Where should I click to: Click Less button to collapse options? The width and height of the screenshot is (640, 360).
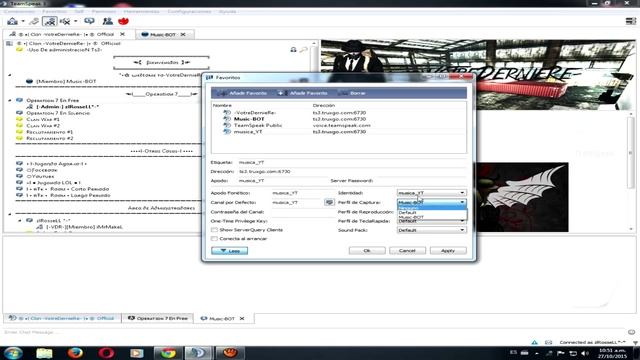pyautogui.click(x=229, y=251)
